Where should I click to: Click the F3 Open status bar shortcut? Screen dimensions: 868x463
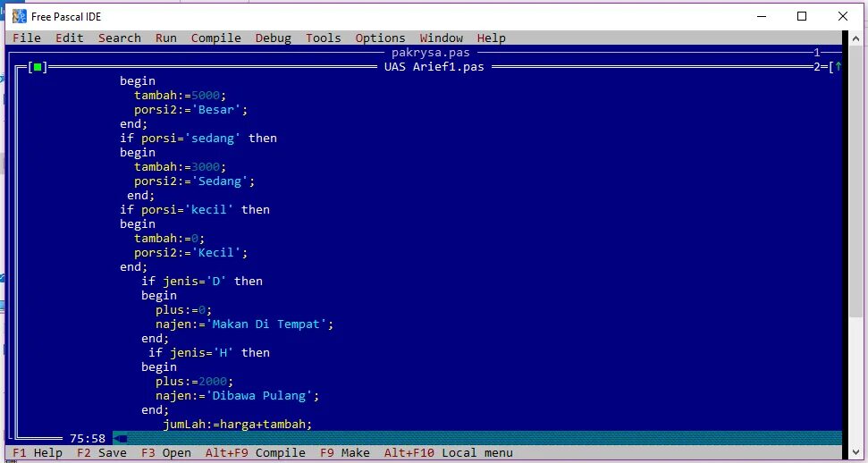[166, 453]
